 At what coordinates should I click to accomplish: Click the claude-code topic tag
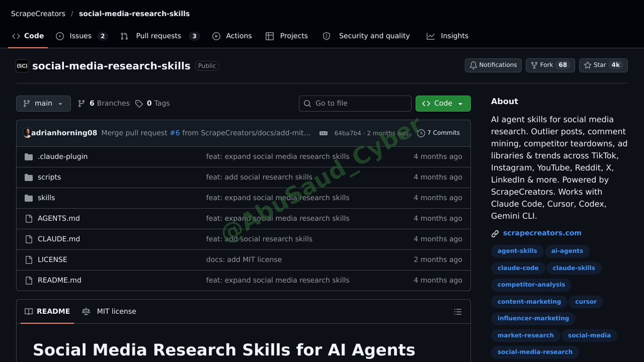tap(518, 268)
